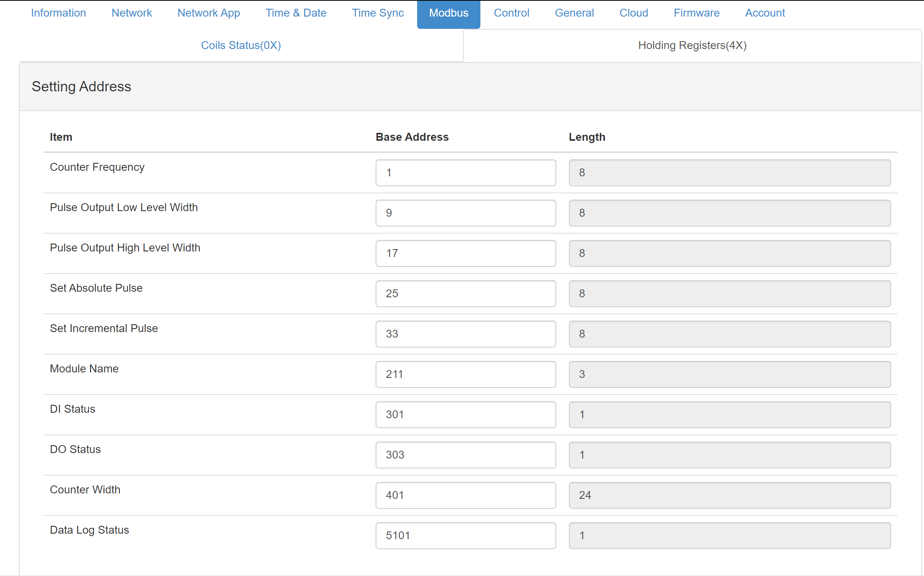Click DI Status length field
Screen dimensions: 924x576
pyautogui.click(x=730, y=415)
